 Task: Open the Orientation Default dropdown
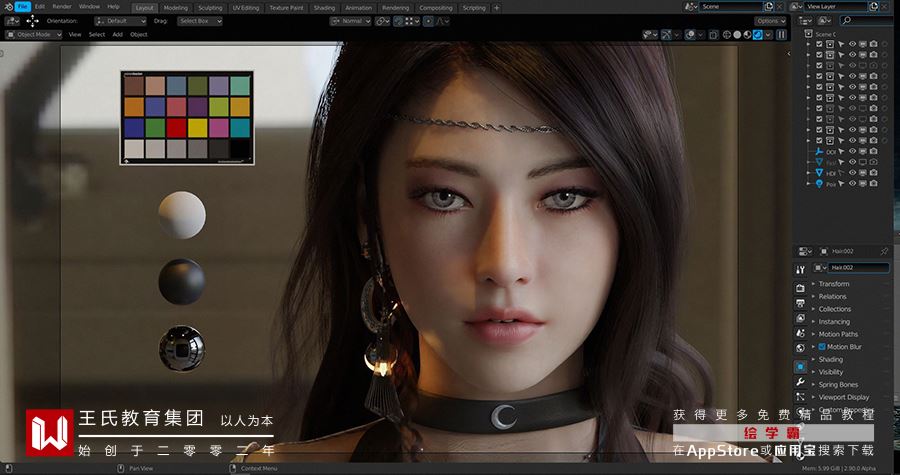click(121, 21)
